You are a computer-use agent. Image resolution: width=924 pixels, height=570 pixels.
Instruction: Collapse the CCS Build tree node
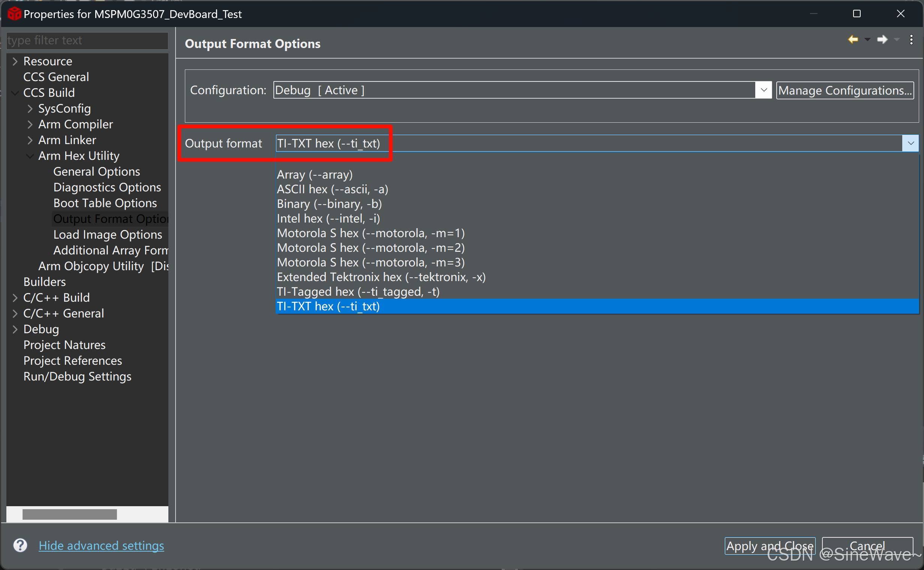pos(15,93)
